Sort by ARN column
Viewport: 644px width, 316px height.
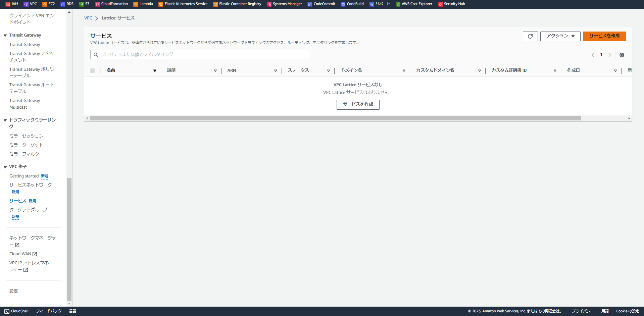[x=276, y=70]
